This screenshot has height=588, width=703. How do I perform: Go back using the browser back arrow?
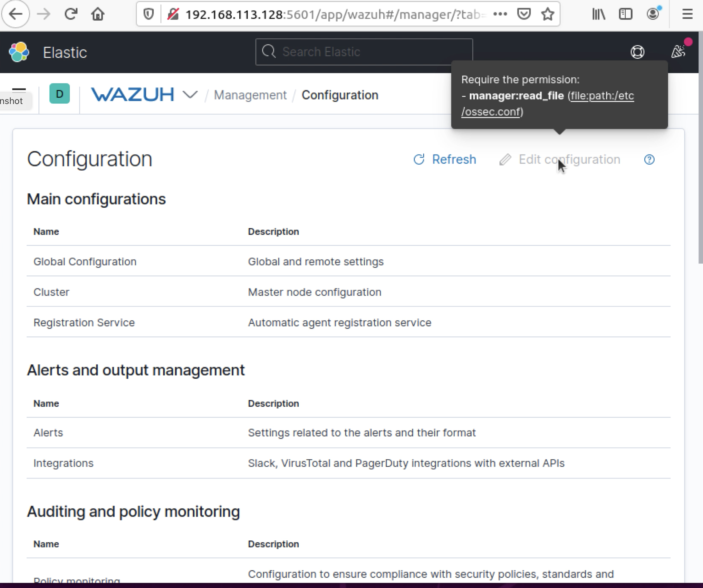pos(16,14)
